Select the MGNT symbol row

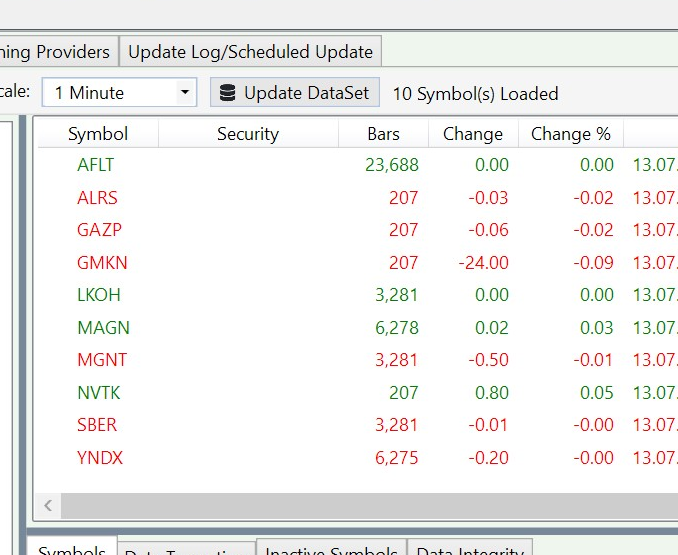pyautogui.click(x=358, y=360)
